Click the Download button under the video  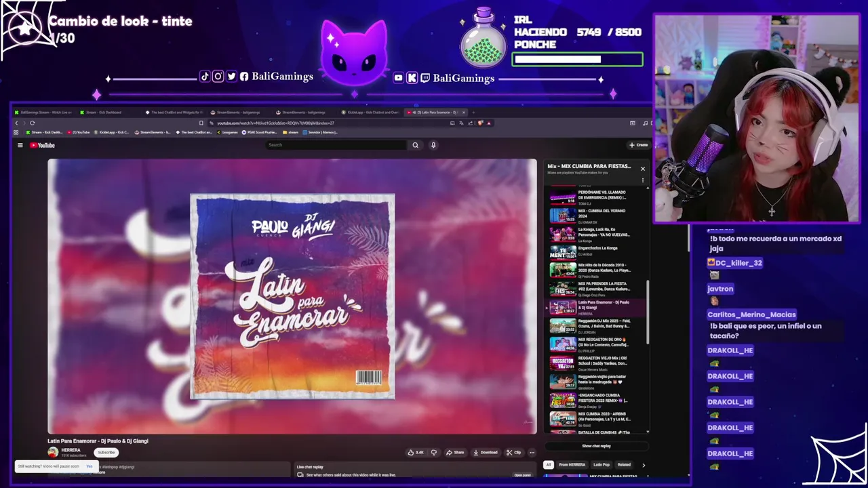tap(485, 452)
